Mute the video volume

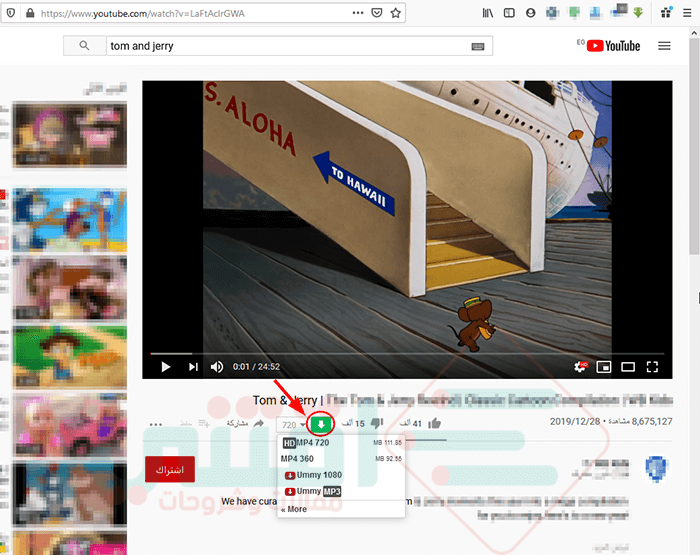point(217,367)
